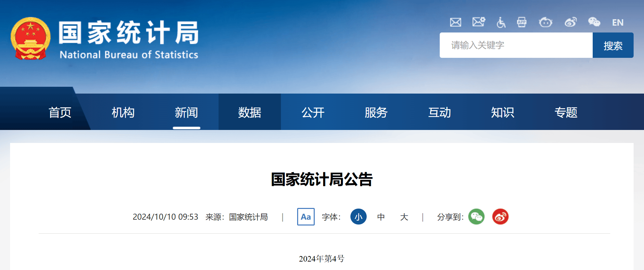Click the 搜索 search button

613,45
